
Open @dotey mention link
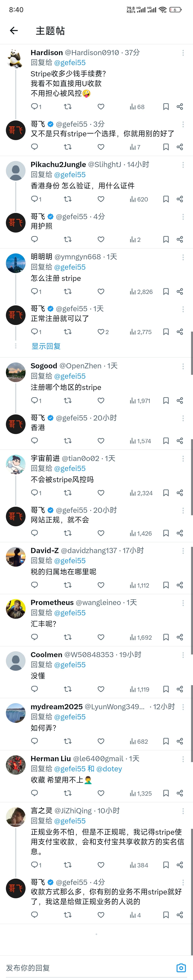coord(109,769)
